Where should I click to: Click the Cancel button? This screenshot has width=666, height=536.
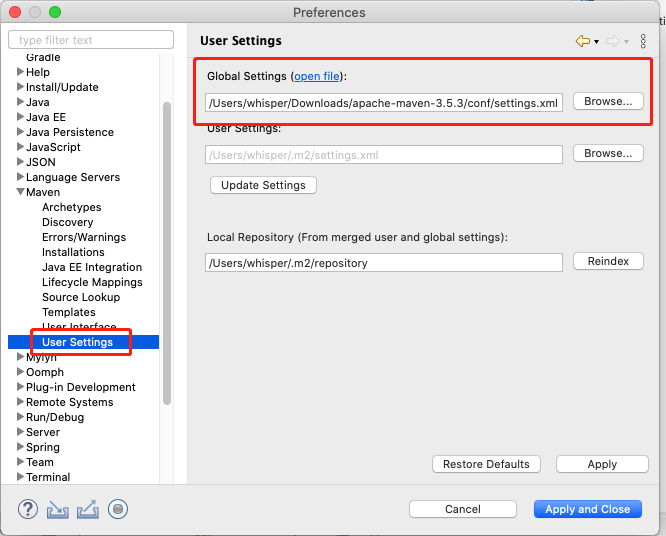click(x=463, y=509)
